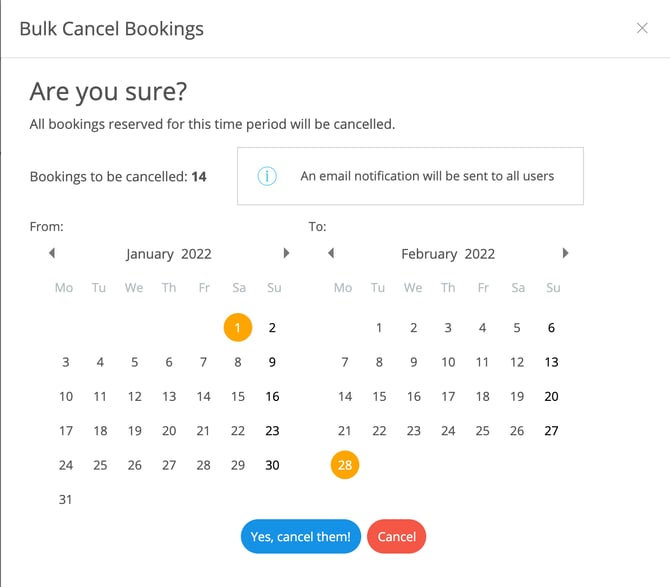Select February 14 in To calendar
Viewport: 670px width, 587px height.
(x=344, y=397)
